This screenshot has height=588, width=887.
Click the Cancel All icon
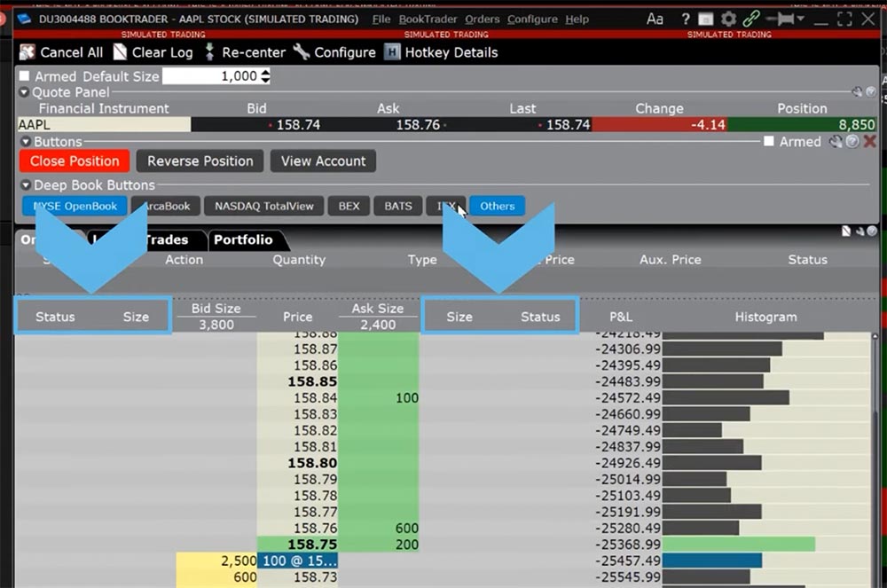(26, 52)
